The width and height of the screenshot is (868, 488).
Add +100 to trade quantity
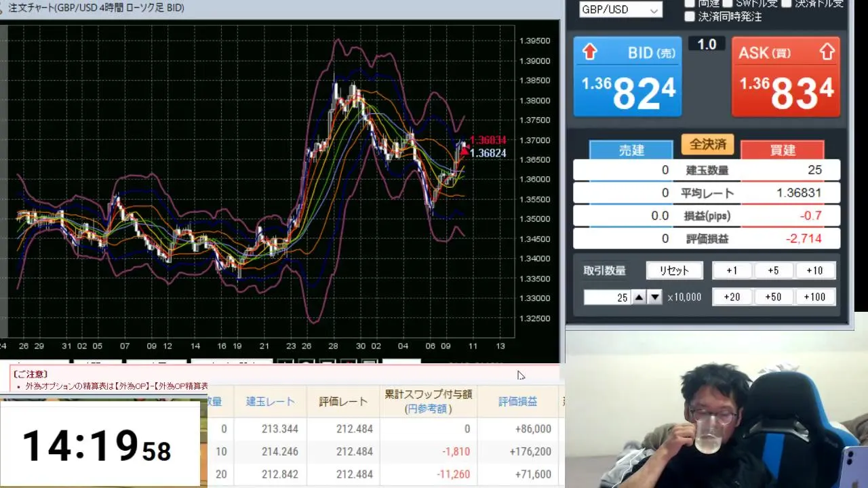[814, 297]
